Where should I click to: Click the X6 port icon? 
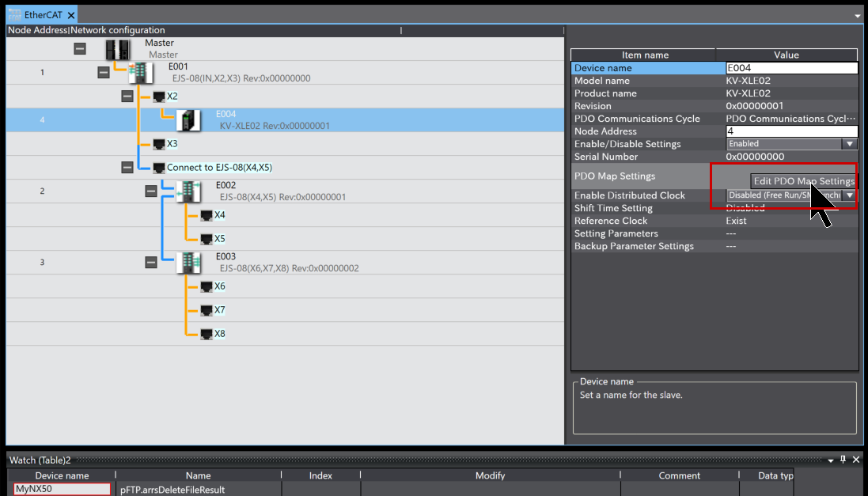(x=206, y=286)
